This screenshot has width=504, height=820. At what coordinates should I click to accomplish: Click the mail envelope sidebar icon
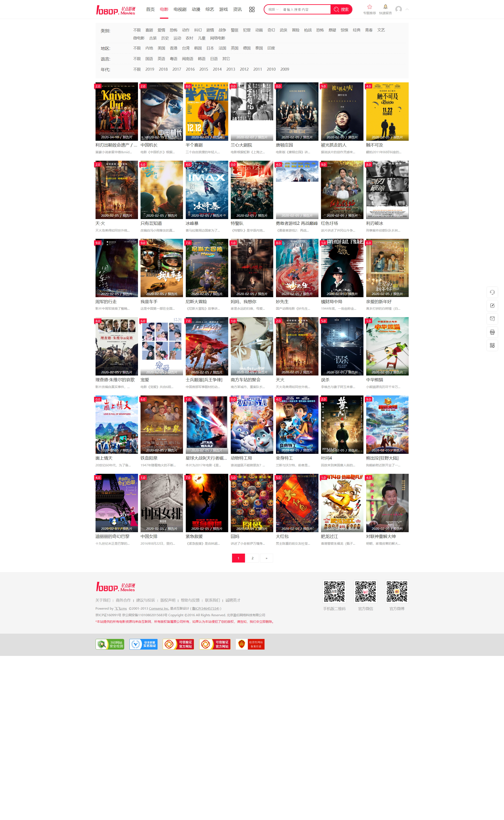[492, 319]
